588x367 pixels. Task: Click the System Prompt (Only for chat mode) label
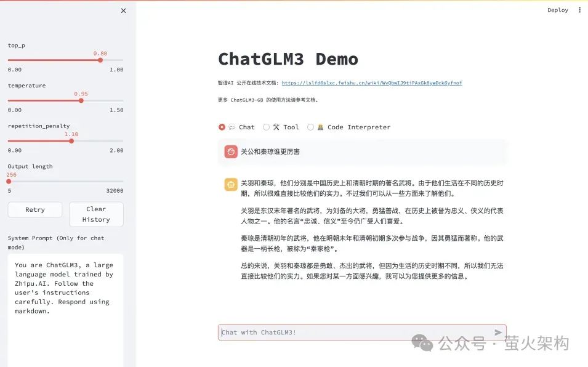tap(56, 243)
